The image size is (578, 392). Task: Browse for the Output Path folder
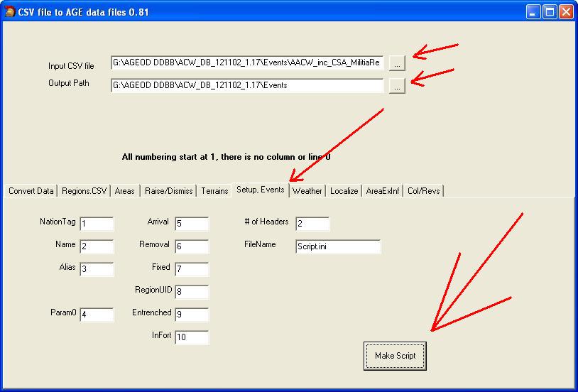[x=397, y=86]
